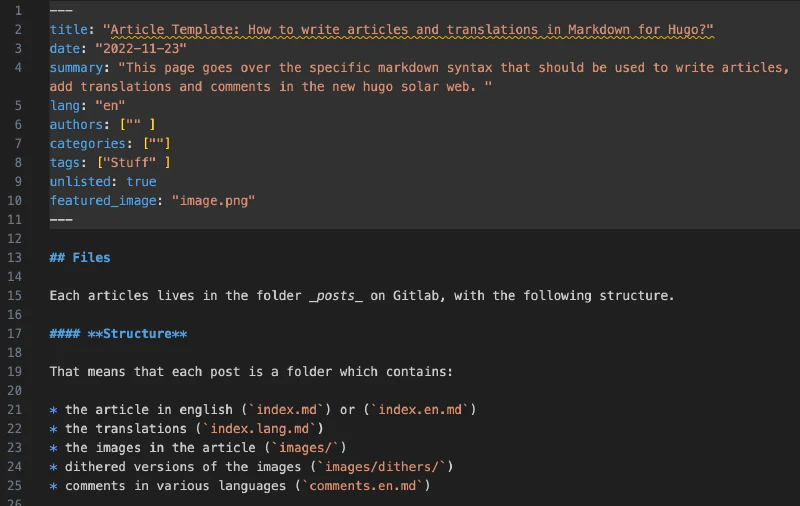Click the opening '---' delimiter on line 1
Viewport: 800px width, 506px height.
pyautogui.click(x=61, y=10)
